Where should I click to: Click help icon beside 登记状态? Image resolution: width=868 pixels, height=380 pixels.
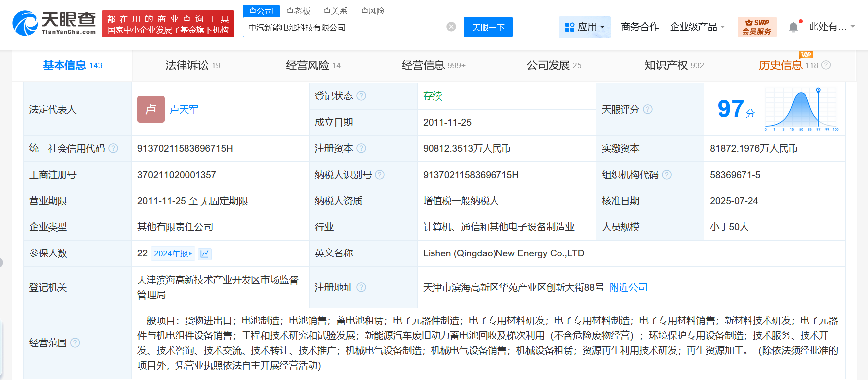tap(361, 96)
